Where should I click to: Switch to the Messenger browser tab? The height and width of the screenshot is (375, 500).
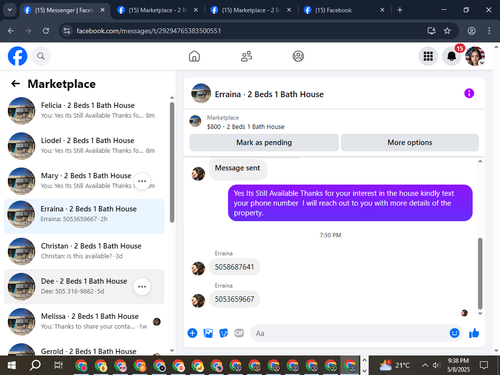click(64, 10)
